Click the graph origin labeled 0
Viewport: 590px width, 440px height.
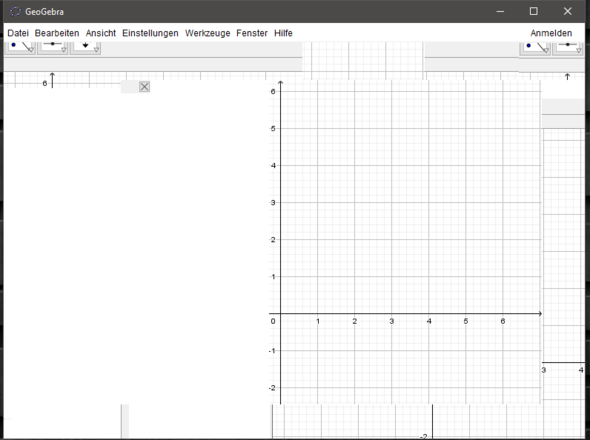click(273, 321)
